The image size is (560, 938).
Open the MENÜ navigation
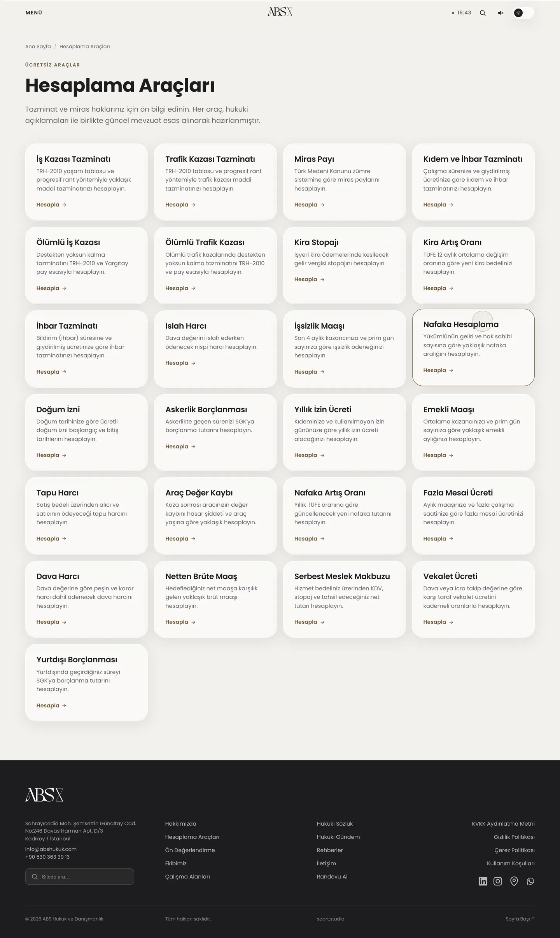pyautogui.click(x=34, y=13)
